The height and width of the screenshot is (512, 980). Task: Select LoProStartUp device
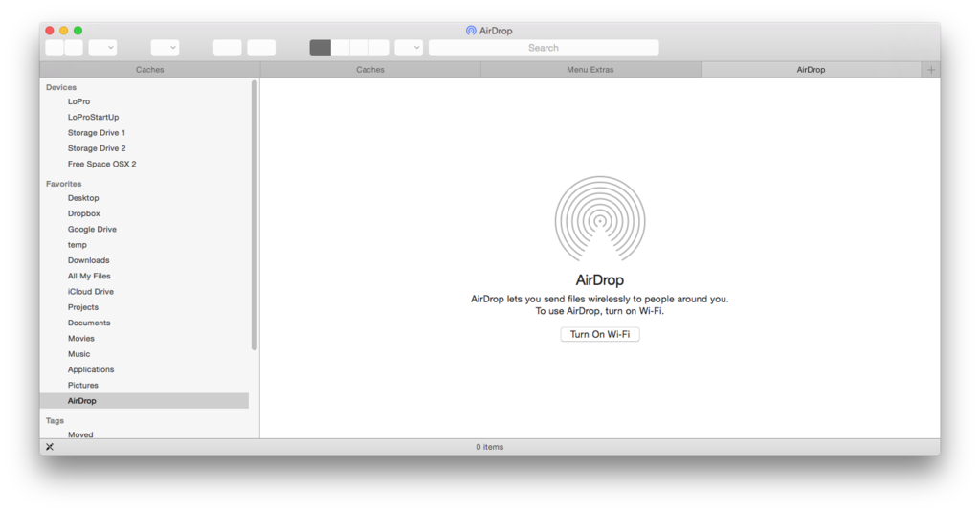(93, 117)
